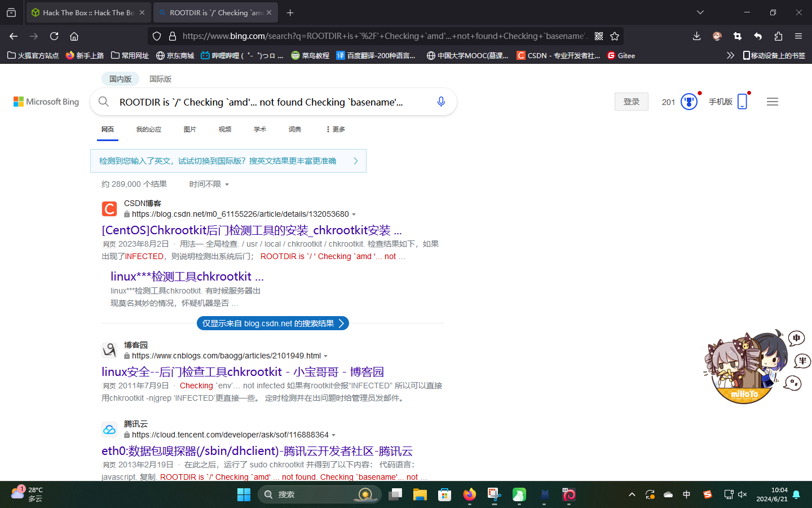Open the 时间不限 time filter dropdown
The image size is (812, 508).
[209, 184]
